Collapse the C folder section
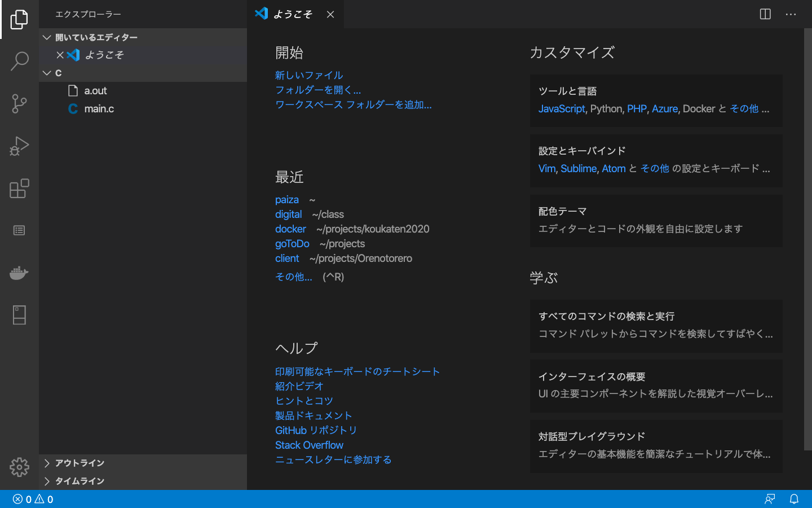 tap(143, 73)
